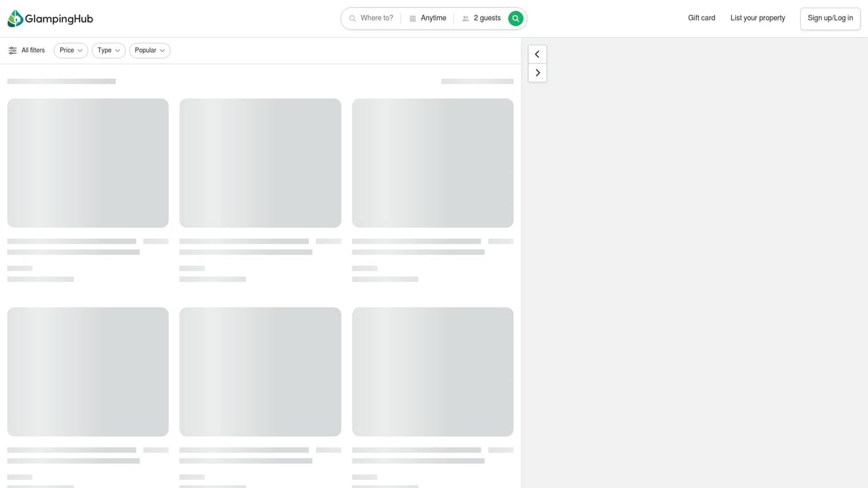Click the left chevron map panel button
868x488 pixels.
pos(537,54)
